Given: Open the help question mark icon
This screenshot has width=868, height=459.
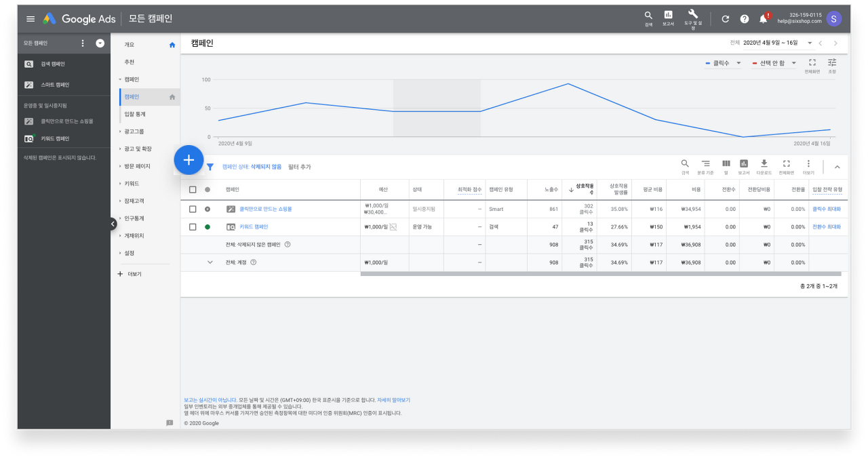Looking at the screenshot, I should point(745,19).
